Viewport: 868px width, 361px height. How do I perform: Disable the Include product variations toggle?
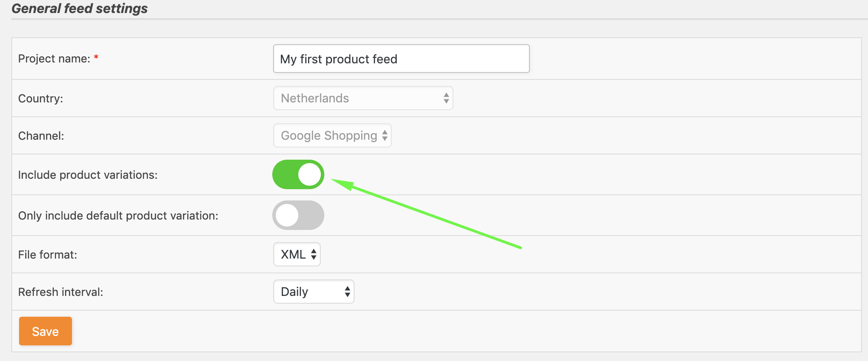click(298, 174)
